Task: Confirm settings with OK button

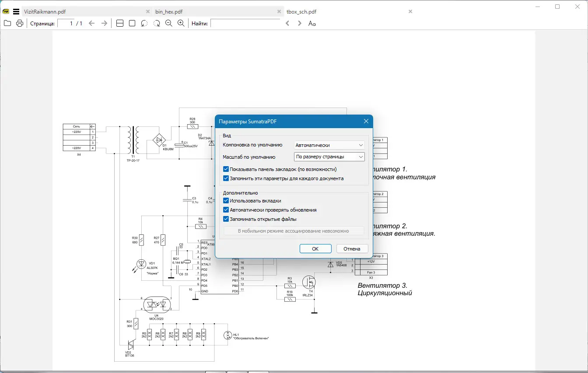Action: click(x=315, y=249)
